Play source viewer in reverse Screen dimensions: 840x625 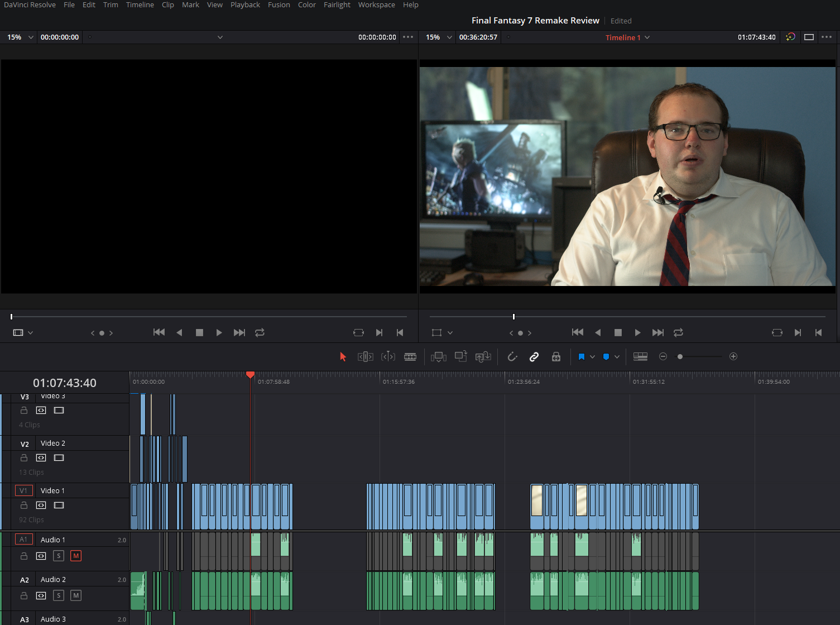(x=179, y=332)
